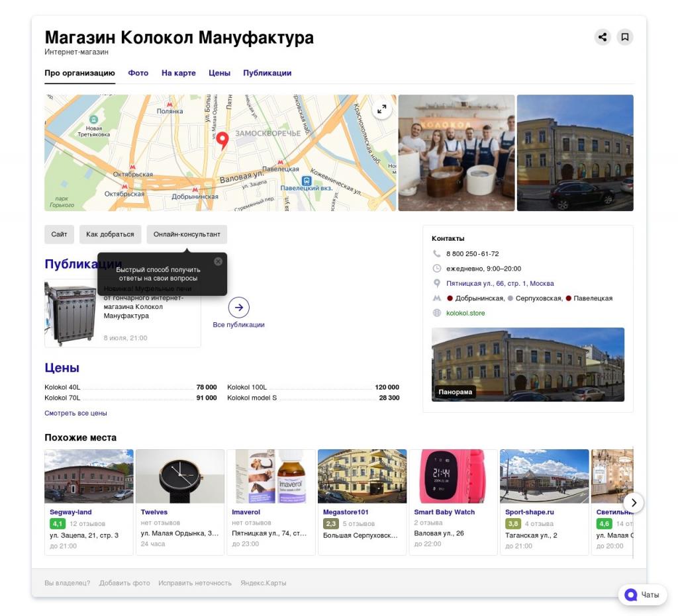Viewport: 678px width, 616px height.
Task: Open the На карте tab
Action: 179,73
